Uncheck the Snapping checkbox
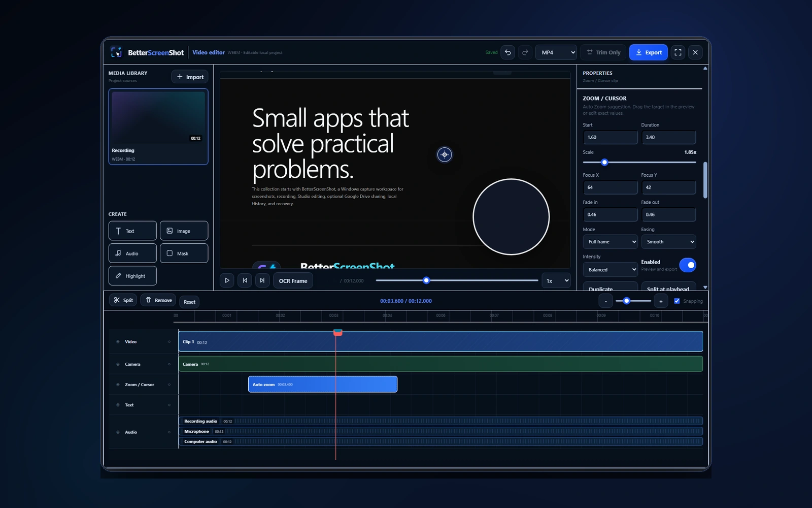 [x=676, y=301]
